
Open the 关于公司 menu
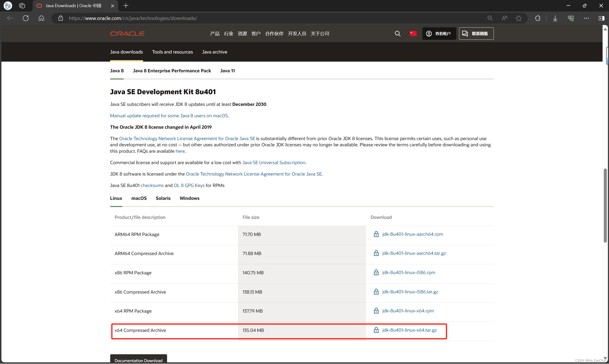click(320, 34)
